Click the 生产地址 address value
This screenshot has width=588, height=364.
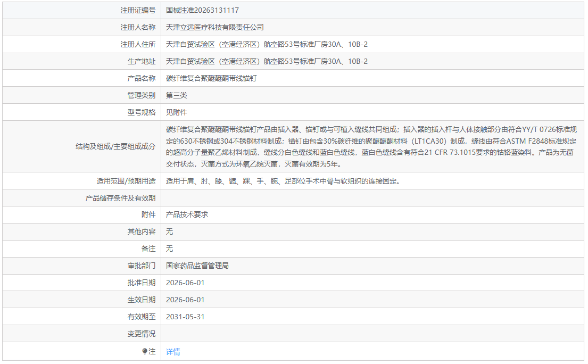pyautogui.click(x=267, y=61)
